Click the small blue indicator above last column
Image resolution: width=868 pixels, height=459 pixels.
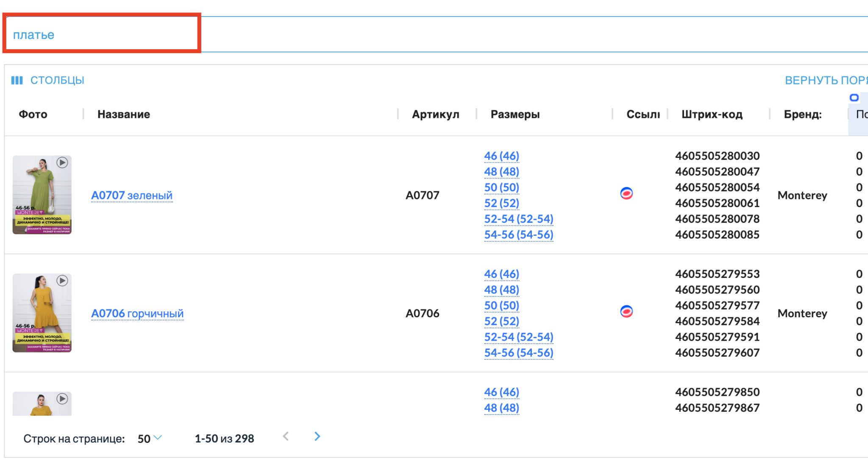pyautogui.click(x=854, y=98)
